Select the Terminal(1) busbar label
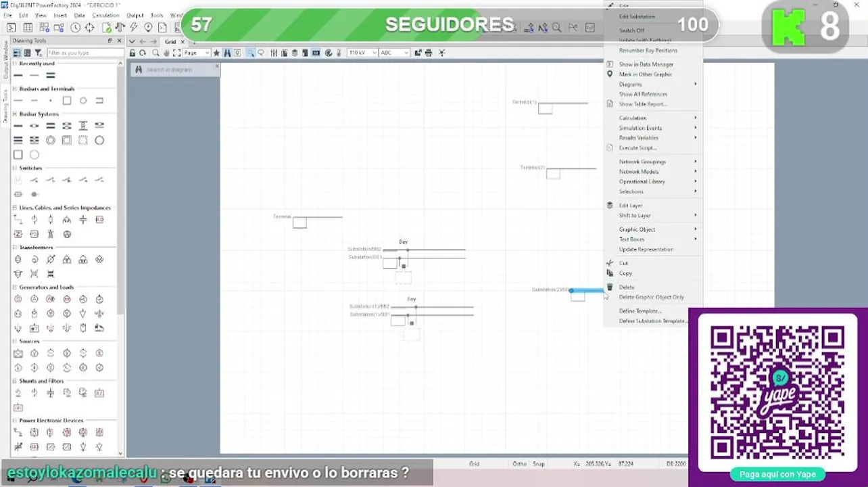Viewport: 868px width, 487px height. pos(525,102)
